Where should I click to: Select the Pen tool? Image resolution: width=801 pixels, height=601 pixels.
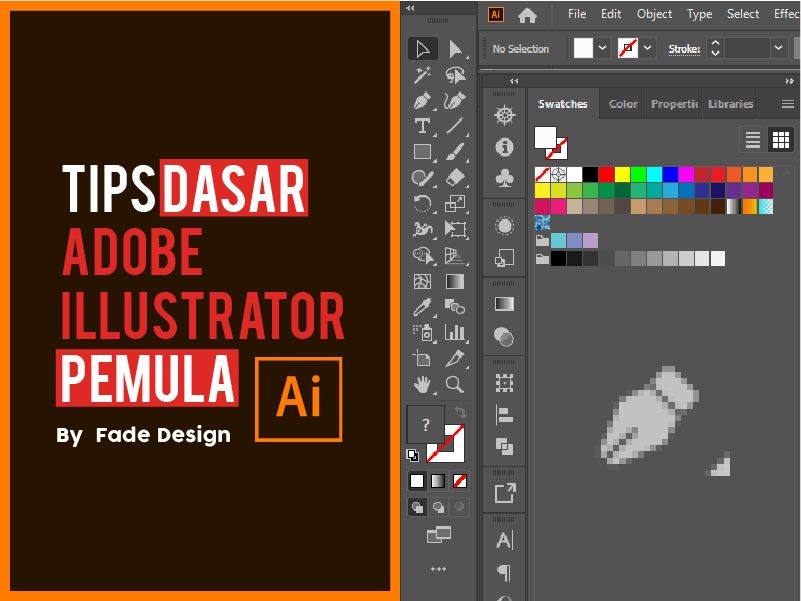point(421,100)
